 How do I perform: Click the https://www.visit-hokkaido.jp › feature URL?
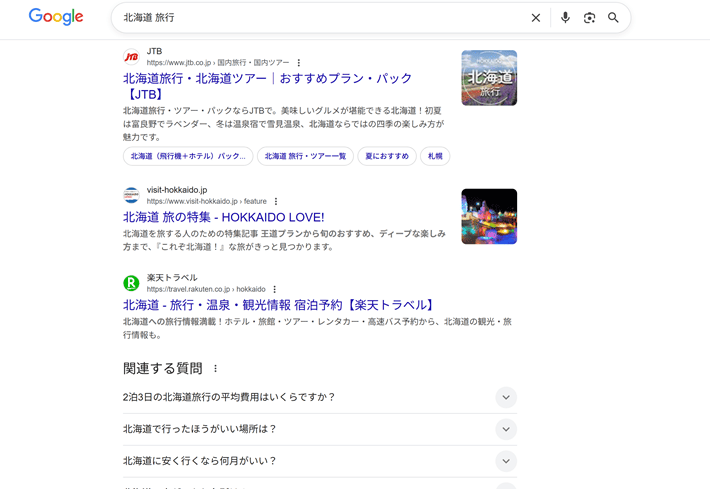point(206,201)
